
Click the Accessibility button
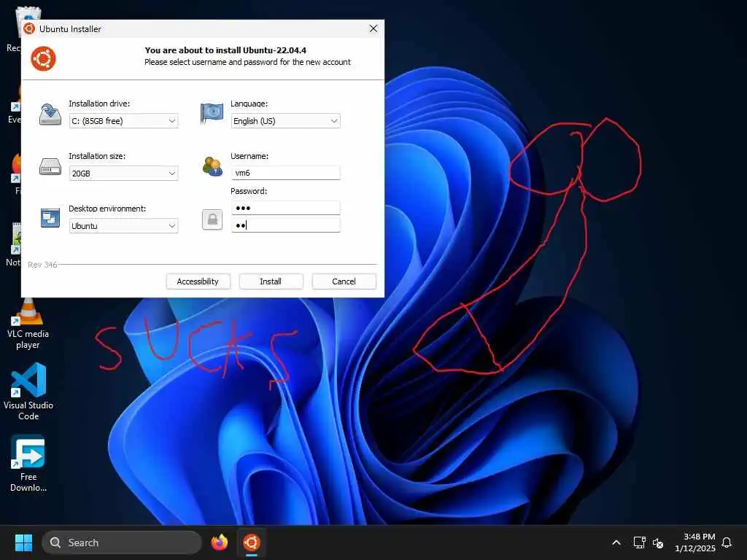198,281
